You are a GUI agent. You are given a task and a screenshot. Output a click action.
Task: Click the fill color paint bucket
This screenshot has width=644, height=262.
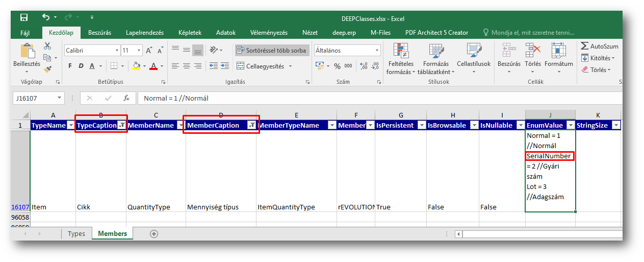[x=136, y=66]
